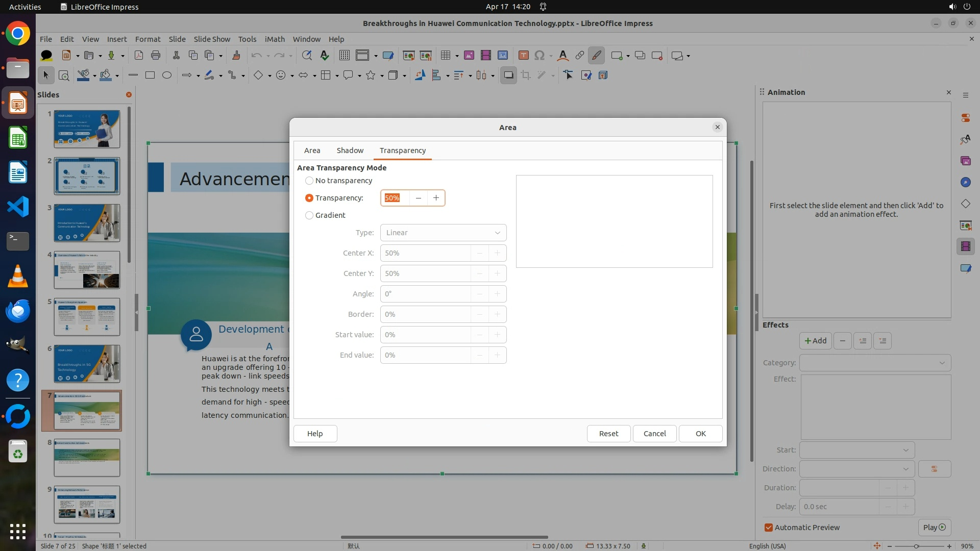Choose the Gradient transparency mode

tap(309, 215)
